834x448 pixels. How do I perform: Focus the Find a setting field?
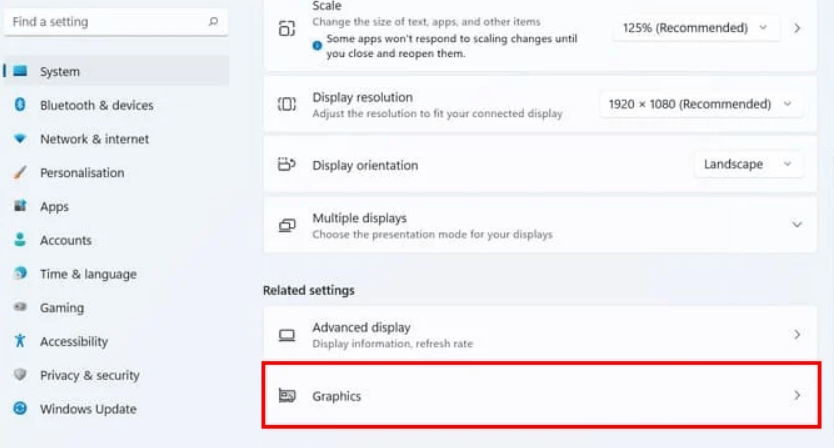tap(116, 22)
